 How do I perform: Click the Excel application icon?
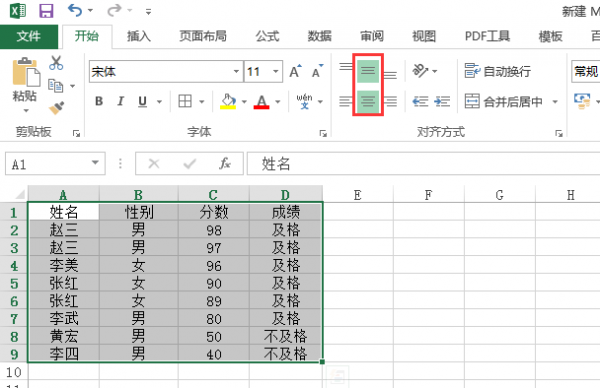pos(18,11)
